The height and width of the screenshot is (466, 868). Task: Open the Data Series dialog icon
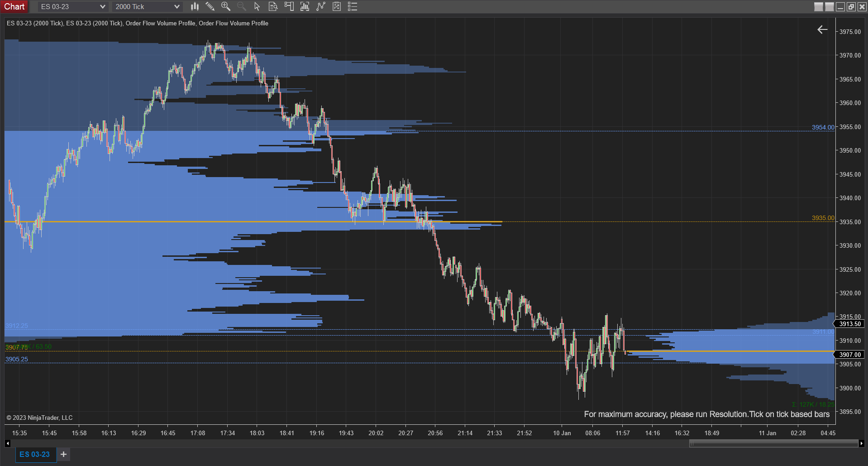tap(305, 6)
